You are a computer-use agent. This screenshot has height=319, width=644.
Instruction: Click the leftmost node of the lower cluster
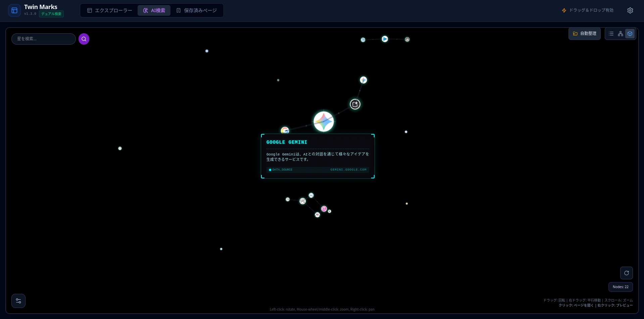pos(288,199)
